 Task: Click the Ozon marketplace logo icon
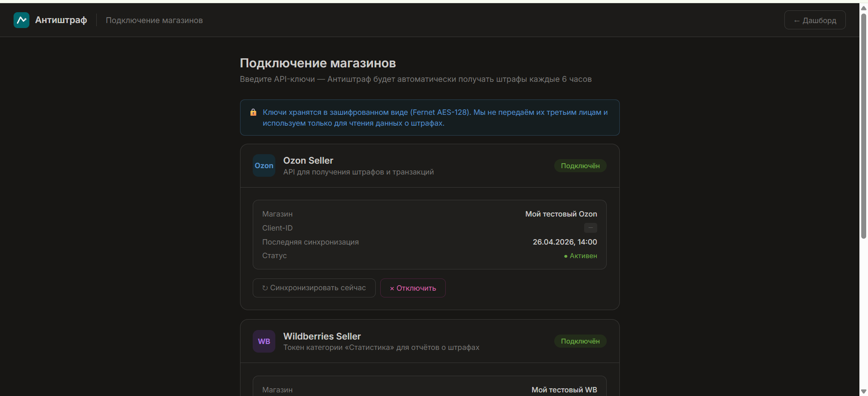[x=264, y=165]
